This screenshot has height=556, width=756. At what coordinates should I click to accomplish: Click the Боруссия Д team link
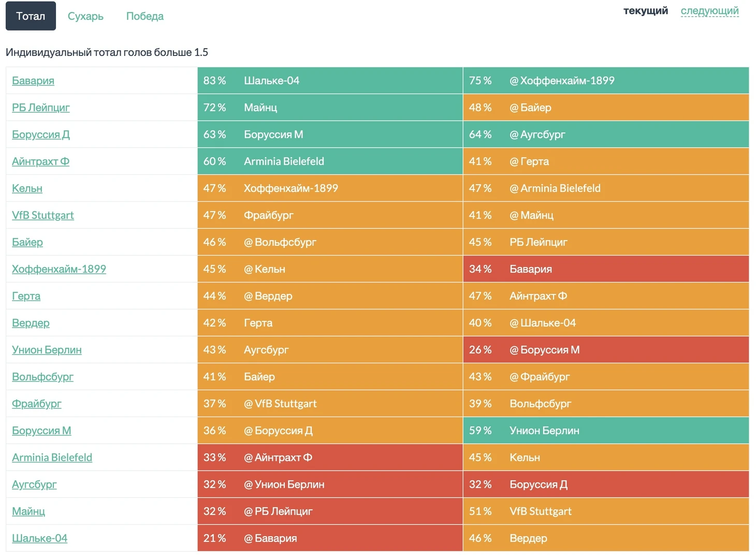(x=41, y=135)
